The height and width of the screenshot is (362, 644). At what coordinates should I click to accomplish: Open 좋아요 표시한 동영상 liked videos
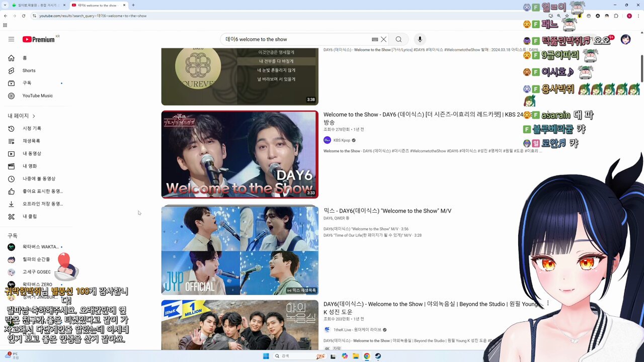pos(35,191)
